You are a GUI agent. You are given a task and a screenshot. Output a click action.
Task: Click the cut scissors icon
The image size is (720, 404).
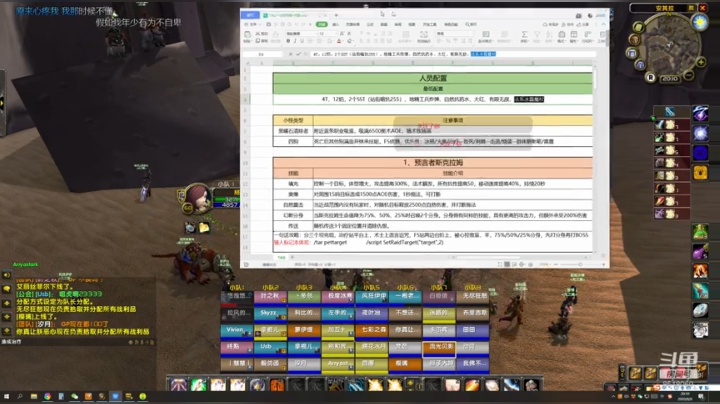coord(258,34)
